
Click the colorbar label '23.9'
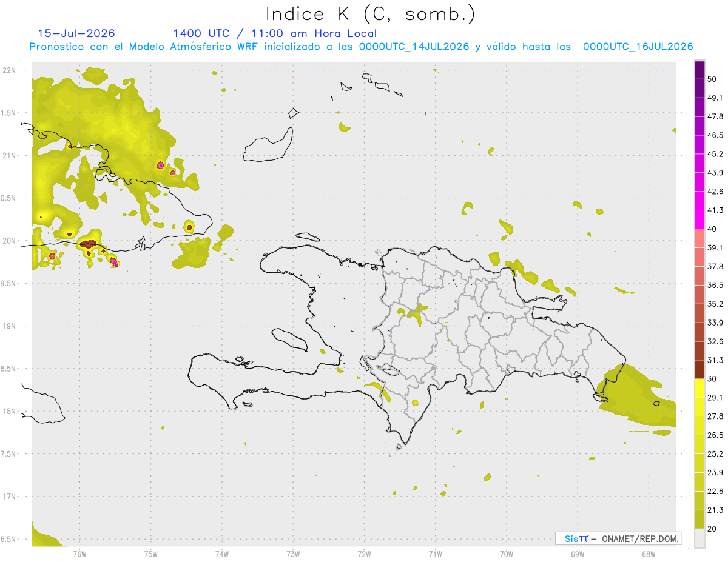[715, 473]
